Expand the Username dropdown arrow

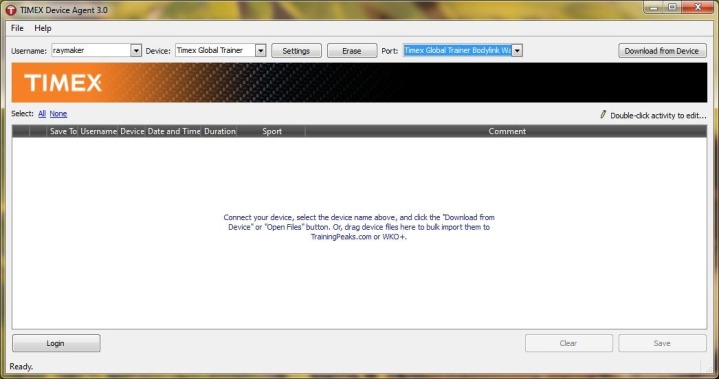click(136, 50)
